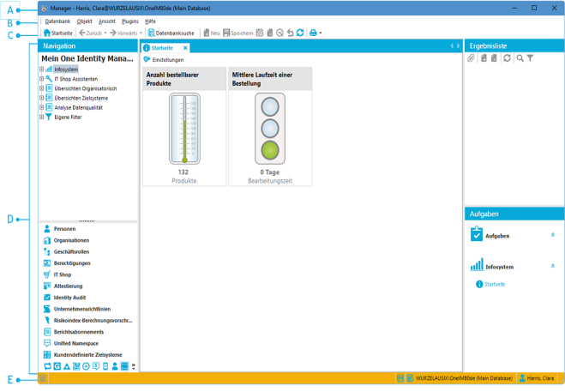Expand the Infosystem tree node
The image size is (565, 392).
click(x=41, y=69)
